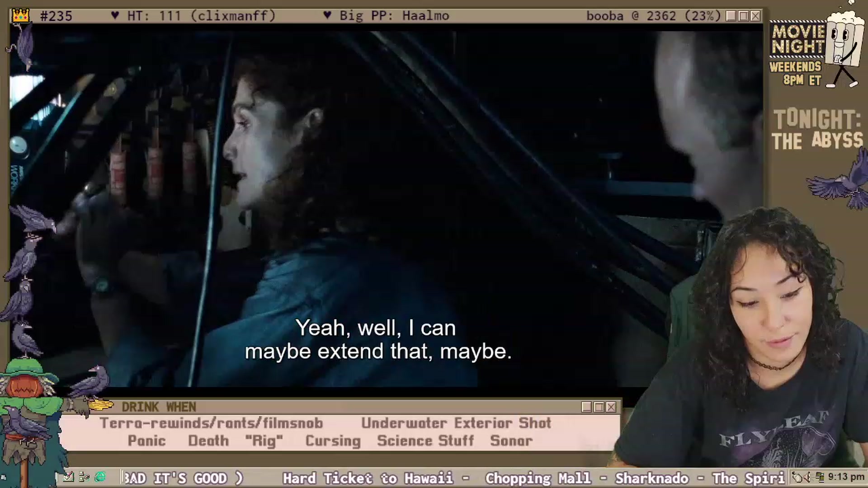Click the Death drink rule
Screen dimensions: 868x488
point(208,441)
